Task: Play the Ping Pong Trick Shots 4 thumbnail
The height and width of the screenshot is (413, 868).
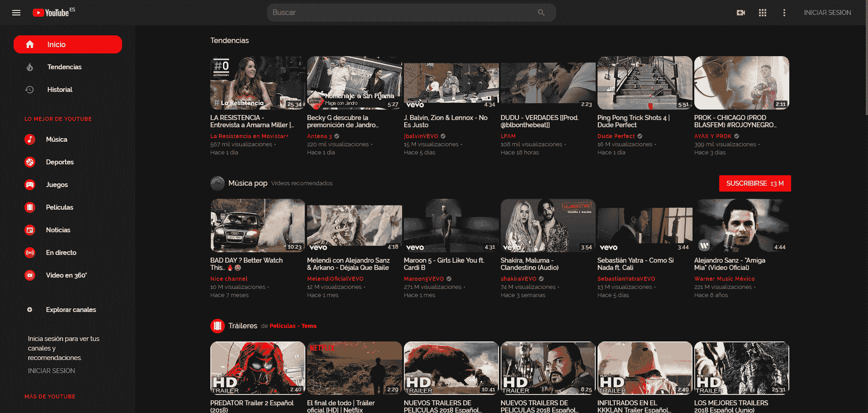Action: pyautogui.click(x=645, y=83)
